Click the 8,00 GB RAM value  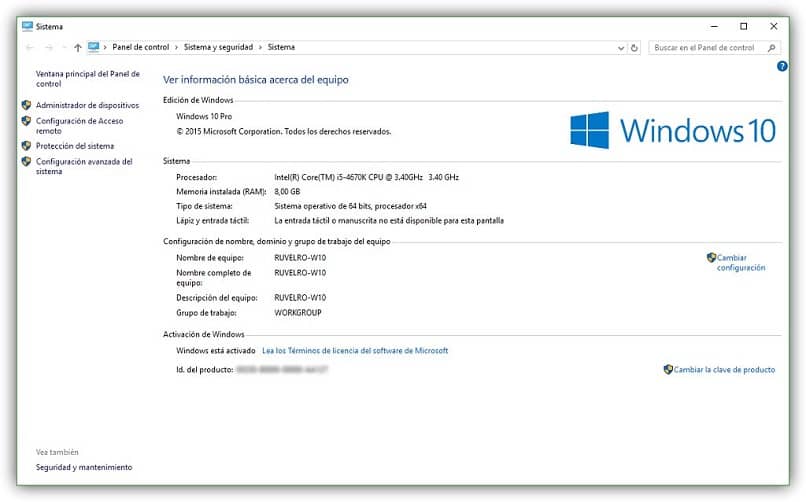[x=287, y=192]
